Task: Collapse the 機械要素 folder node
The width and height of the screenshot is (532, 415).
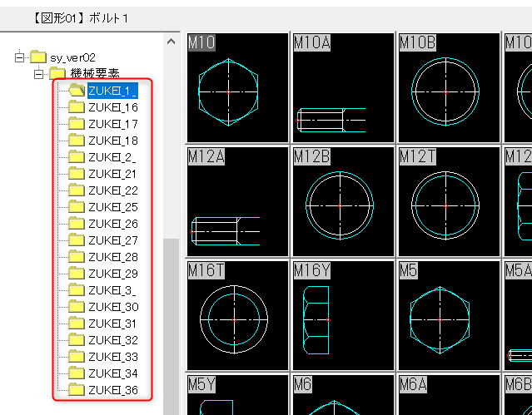Action: click(39, 74)
